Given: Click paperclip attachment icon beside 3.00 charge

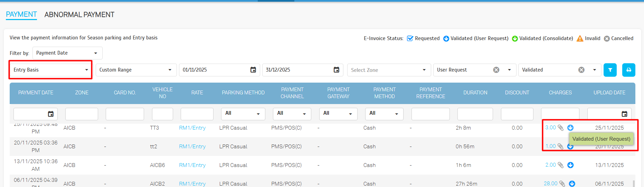Looking at the screenshot, I should click(561, 128).
